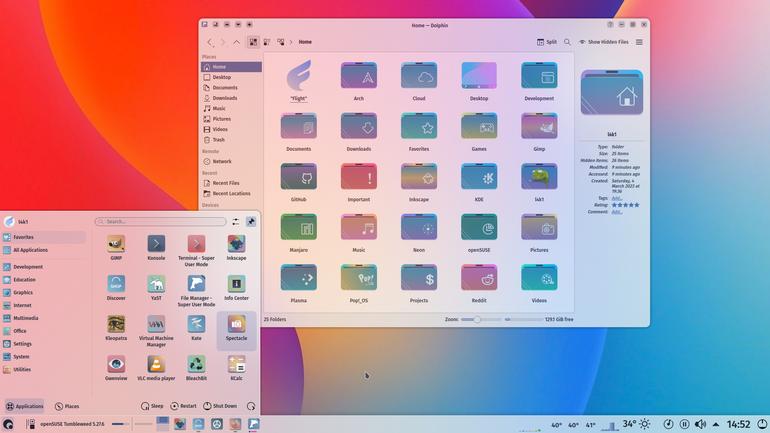Click the Restart button
The image size is (770, 433).
click(183, 406)
